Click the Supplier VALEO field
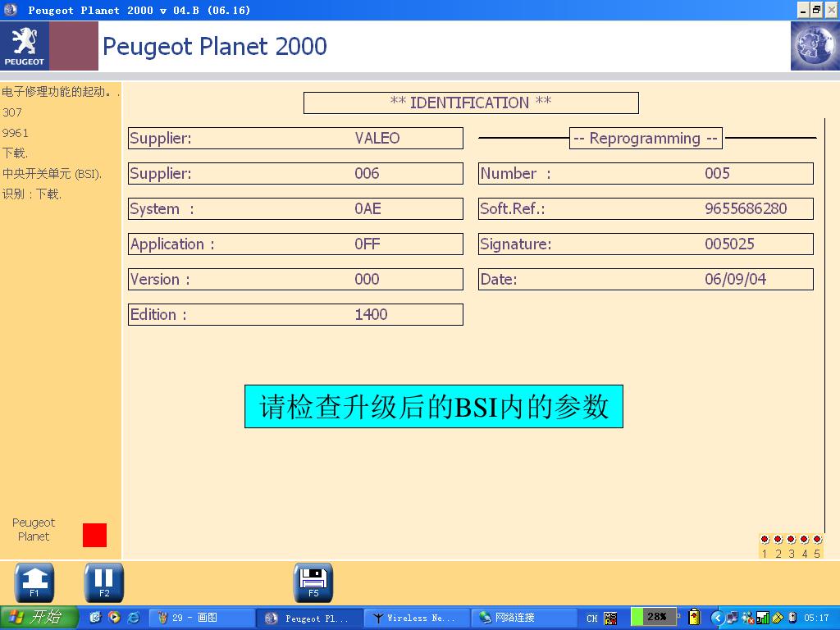 pos(295,138)
